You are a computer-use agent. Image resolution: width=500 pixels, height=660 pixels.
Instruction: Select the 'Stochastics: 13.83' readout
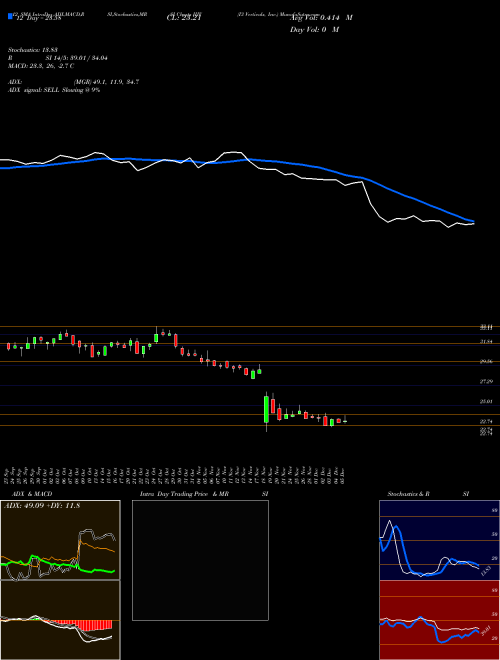[32, 50]
